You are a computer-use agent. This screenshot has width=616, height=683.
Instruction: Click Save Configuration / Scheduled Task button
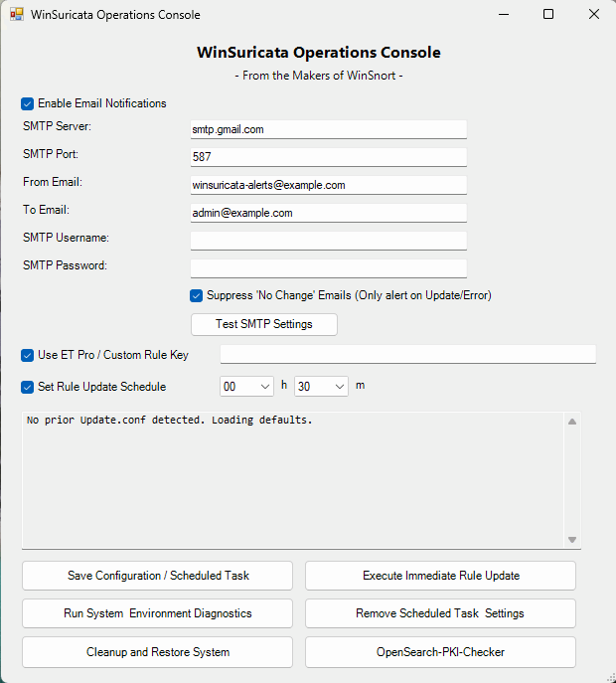(158, 576)
